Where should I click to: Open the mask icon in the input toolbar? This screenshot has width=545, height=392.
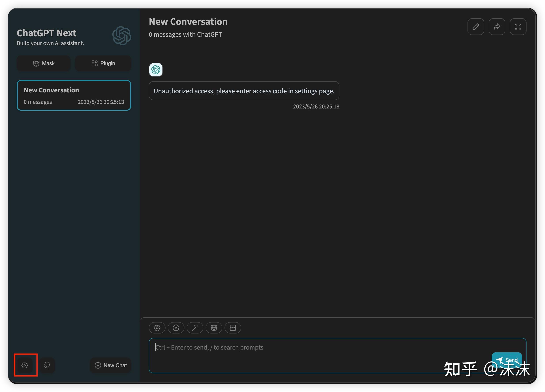pyautogui.click(x=214, y=328)
